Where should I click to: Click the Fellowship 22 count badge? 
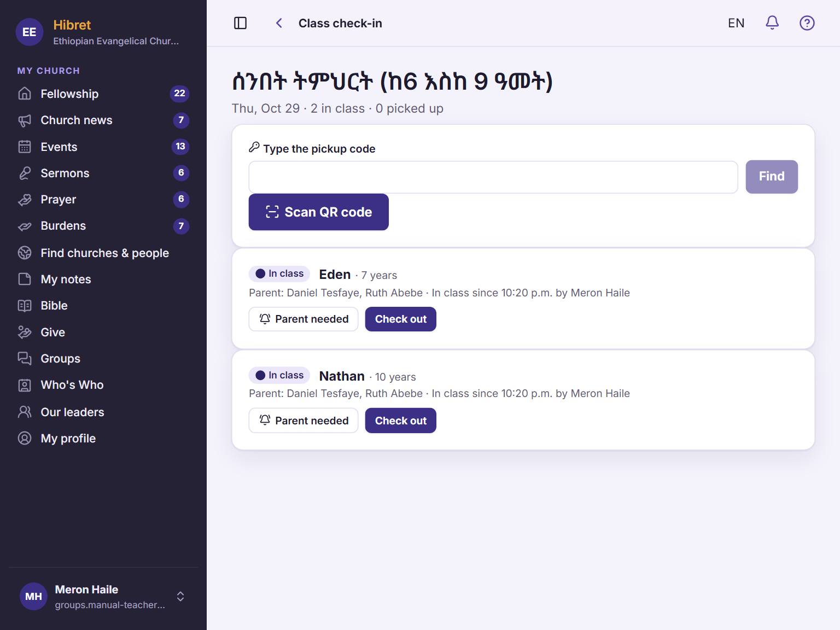179,94
